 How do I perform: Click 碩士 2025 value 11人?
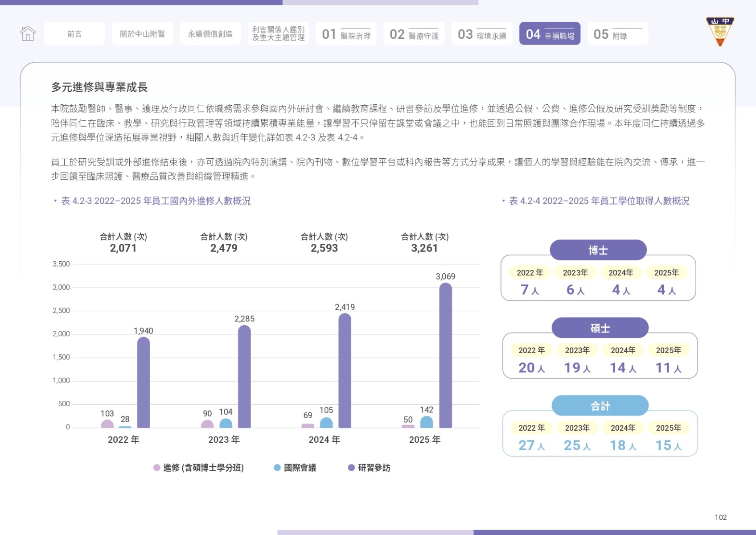coord(669,368)
